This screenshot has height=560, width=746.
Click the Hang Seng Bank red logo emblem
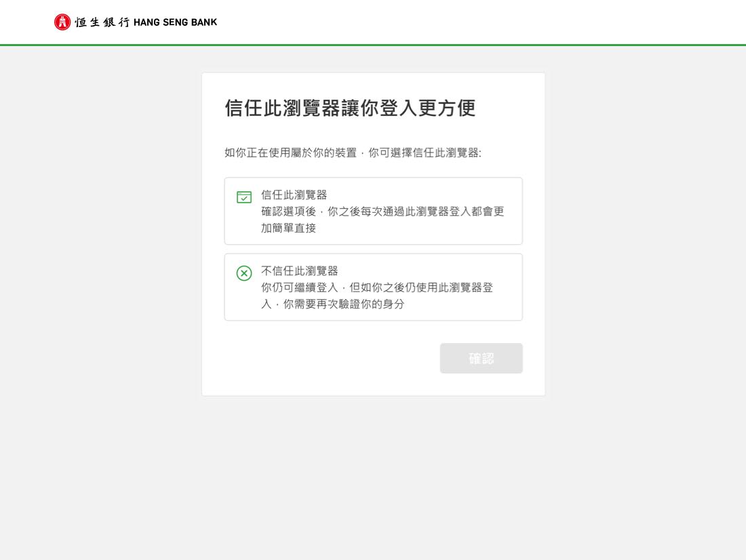(62, 22)
